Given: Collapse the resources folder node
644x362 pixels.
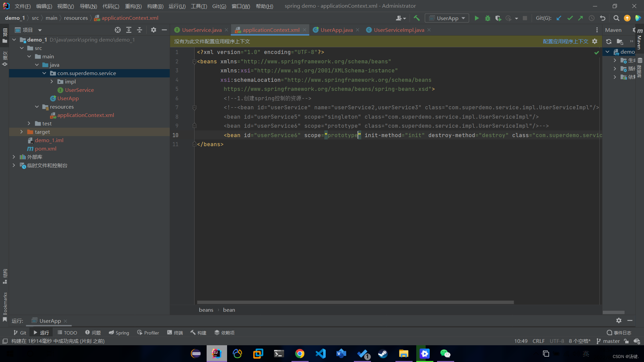Looking at the screenshot, I should tap(37, 107).
